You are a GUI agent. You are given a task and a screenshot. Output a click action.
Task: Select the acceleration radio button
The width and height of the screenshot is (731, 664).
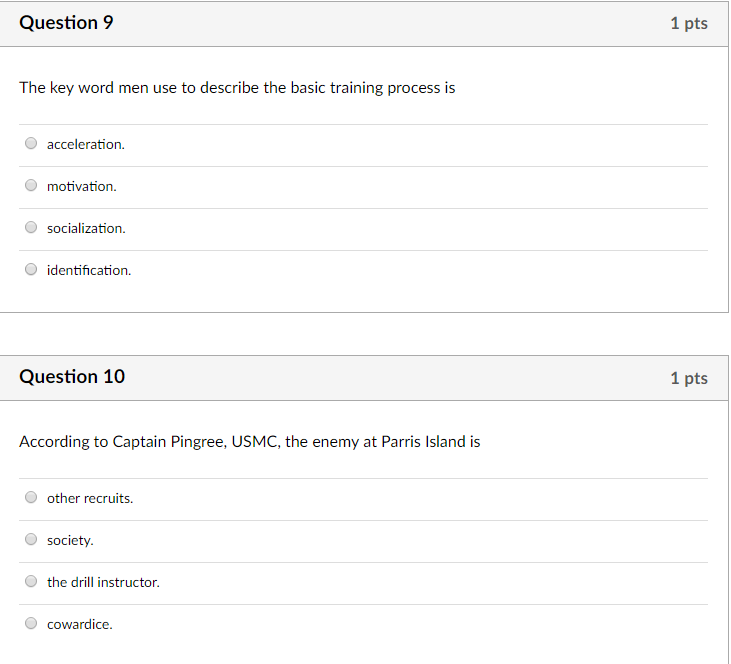point(31,143)
